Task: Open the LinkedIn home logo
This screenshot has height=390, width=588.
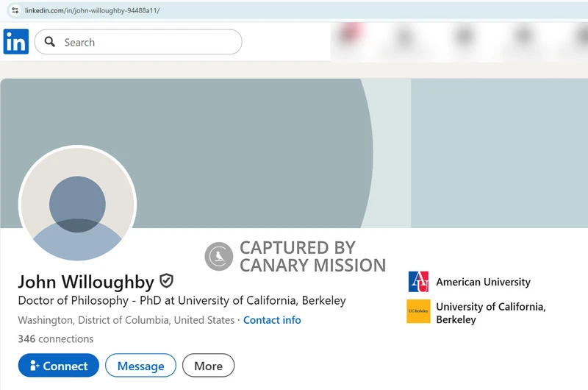Action: (x=15, y=42)
